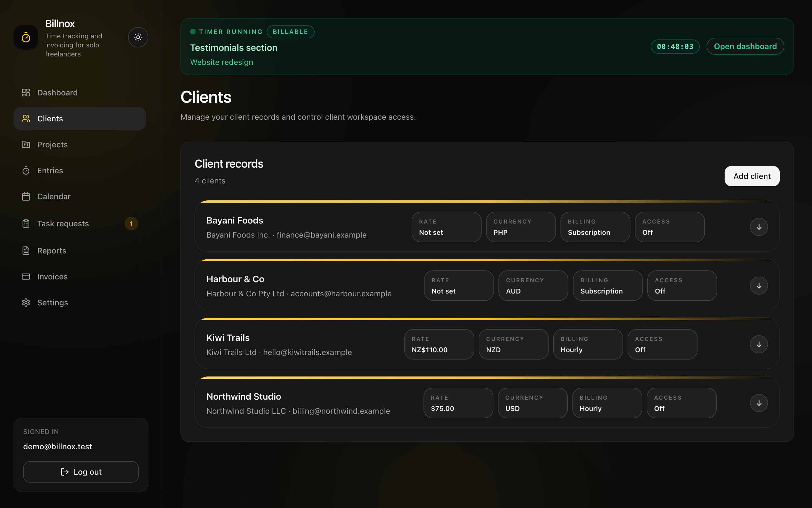Click Harbour & Co AUD currency box

tap(533, 286)
